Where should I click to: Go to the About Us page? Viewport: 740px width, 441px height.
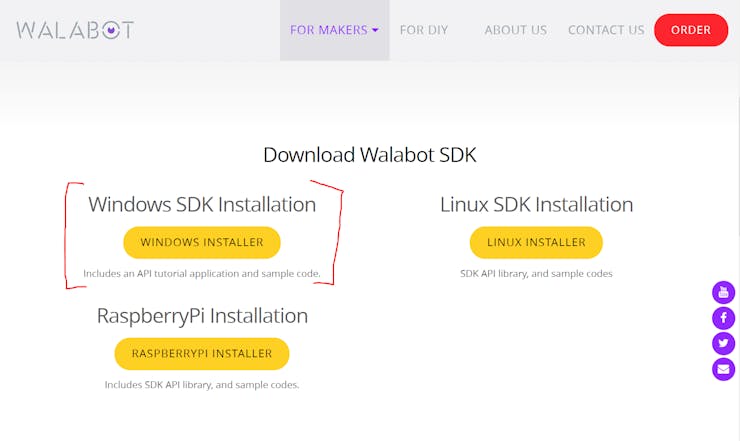(x=515, y=30)
